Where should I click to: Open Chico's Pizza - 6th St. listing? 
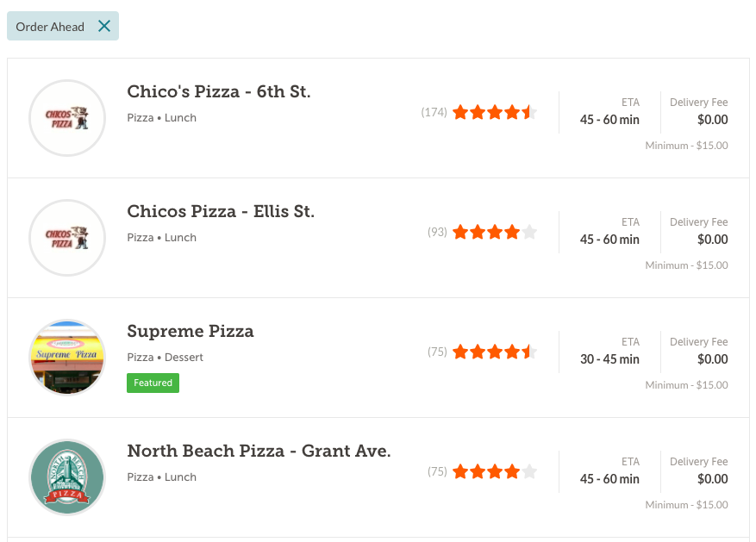tap(219, 91)
